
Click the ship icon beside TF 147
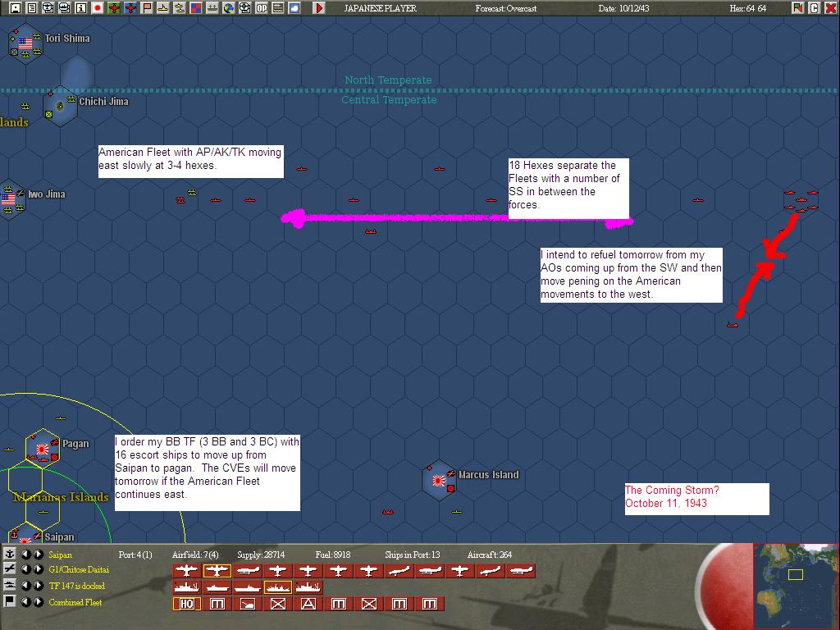click(x=10, y=586)
